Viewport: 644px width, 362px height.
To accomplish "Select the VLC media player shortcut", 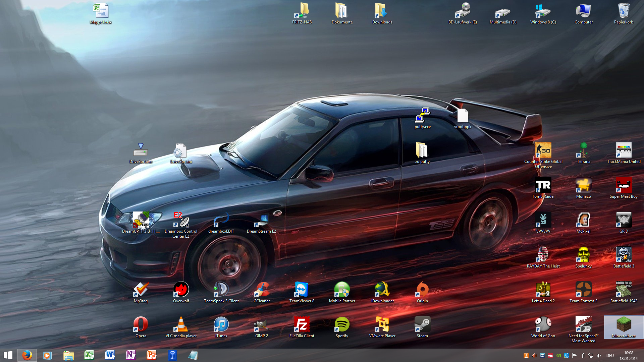I will click(181, 324).
